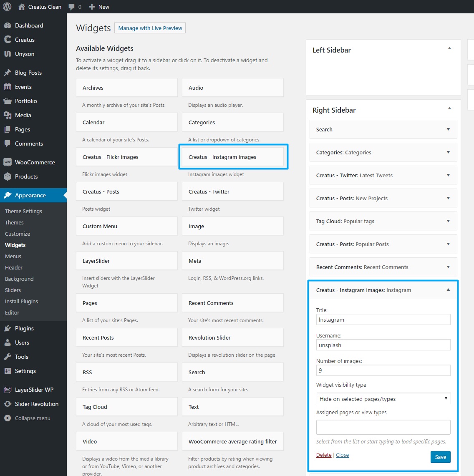Click the plus icon next to New
Screen dimensions: 474x476
[92, 7]
